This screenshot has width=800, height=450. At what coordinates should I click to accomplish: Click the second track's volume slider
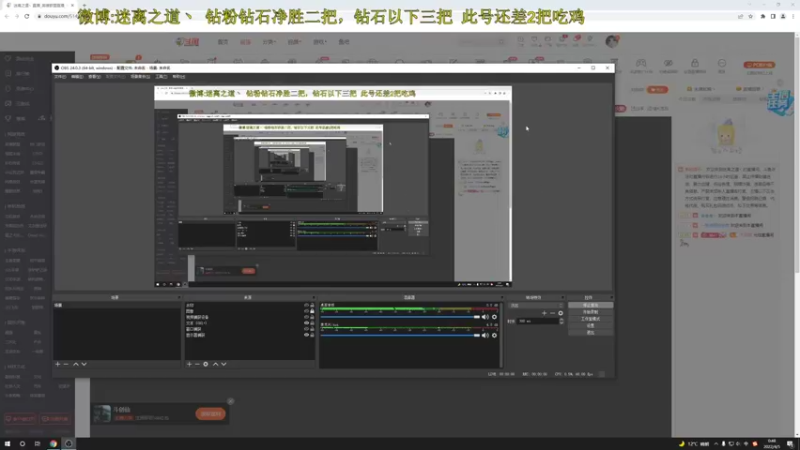pos(401,335)
